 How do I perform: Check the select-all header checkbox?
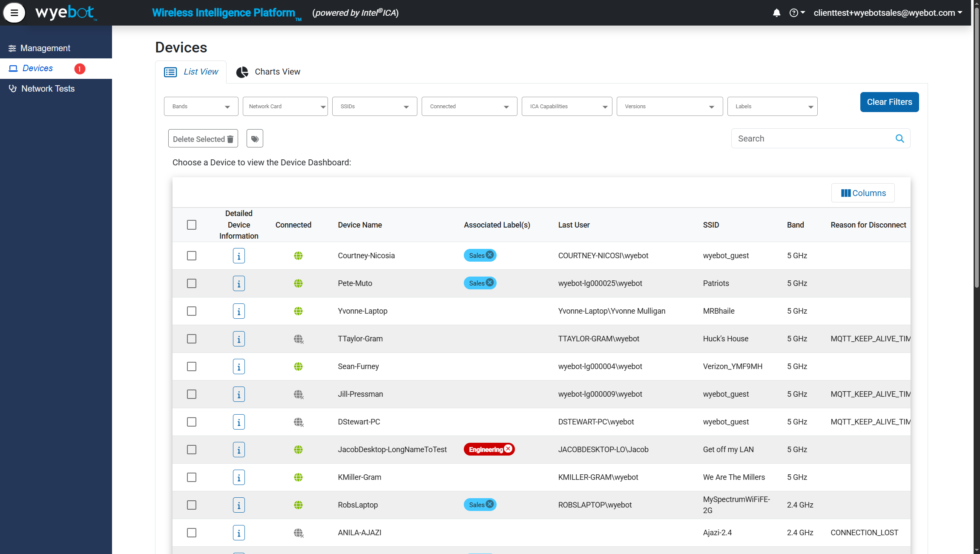coord(192,225)
